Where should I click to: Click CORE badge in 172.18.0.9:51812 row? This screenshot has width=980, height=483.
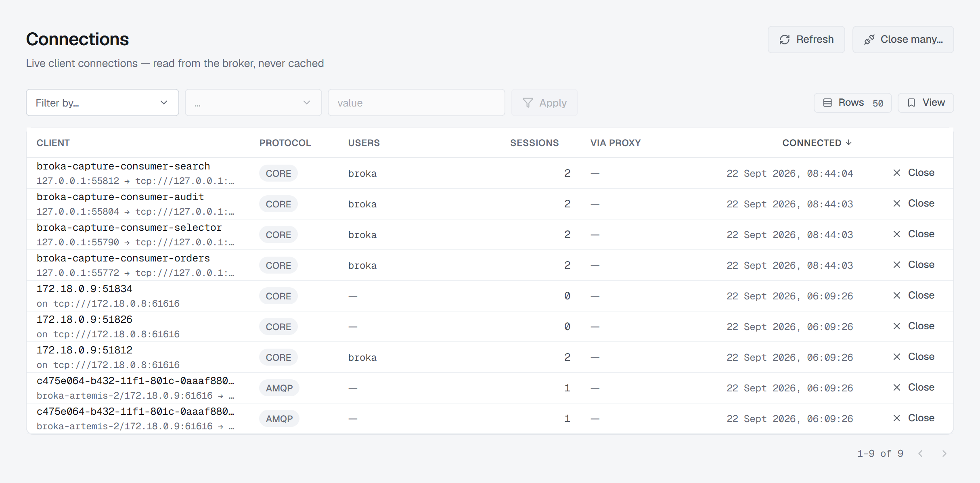pos(279,358)
